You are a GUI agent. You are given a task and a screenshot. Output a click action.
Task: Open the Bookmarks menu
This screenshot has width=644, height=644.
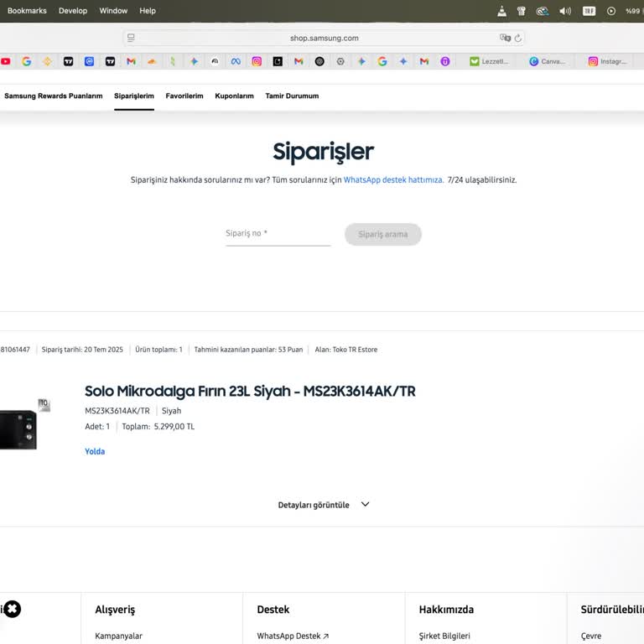pos(27,11)
